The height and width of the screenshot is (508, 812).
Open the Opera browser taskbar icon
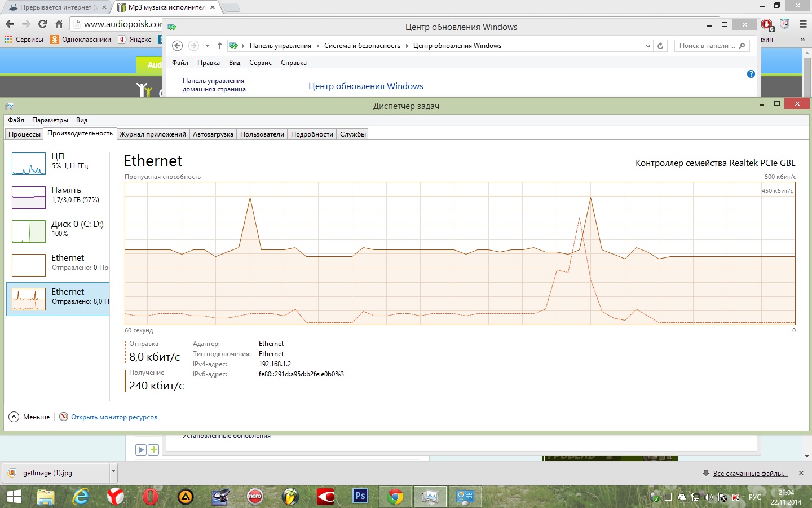pyautogui.click(x=150, y=496)
